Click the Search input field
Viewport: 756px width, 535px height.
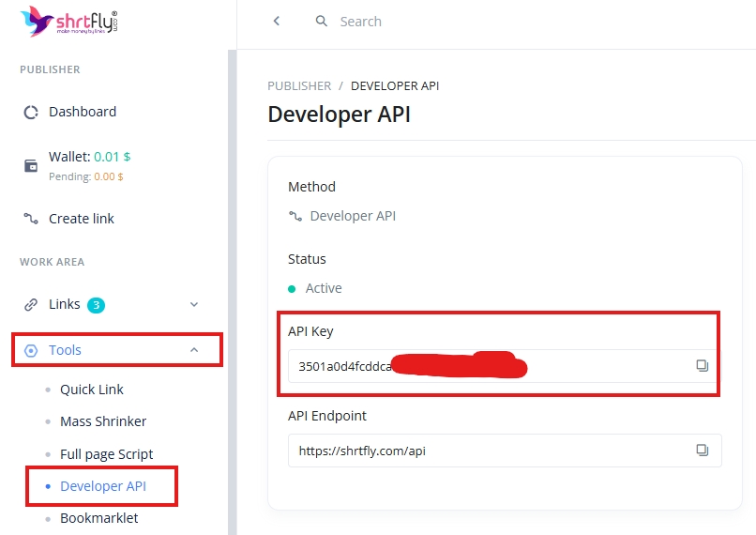click(x=422, y=22)
